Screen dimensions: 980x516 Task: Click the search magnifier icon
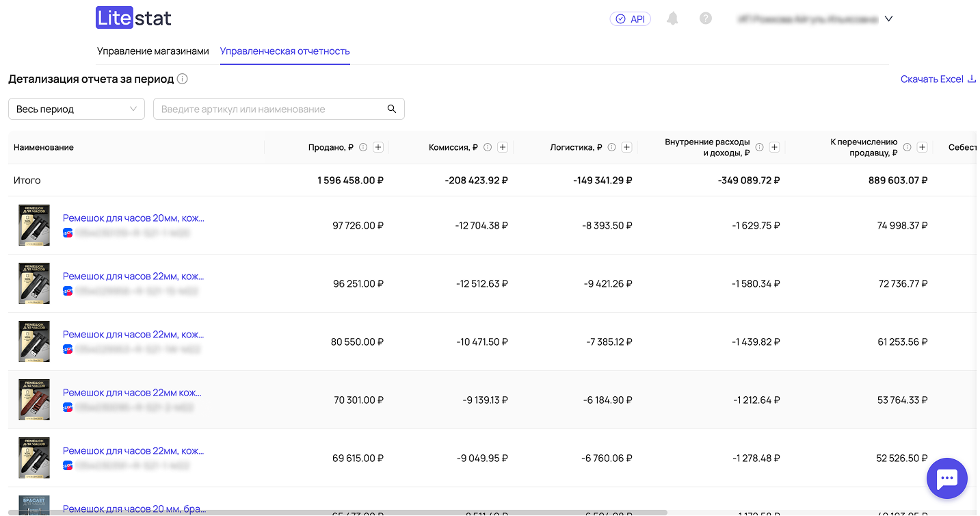click(392, 109)
